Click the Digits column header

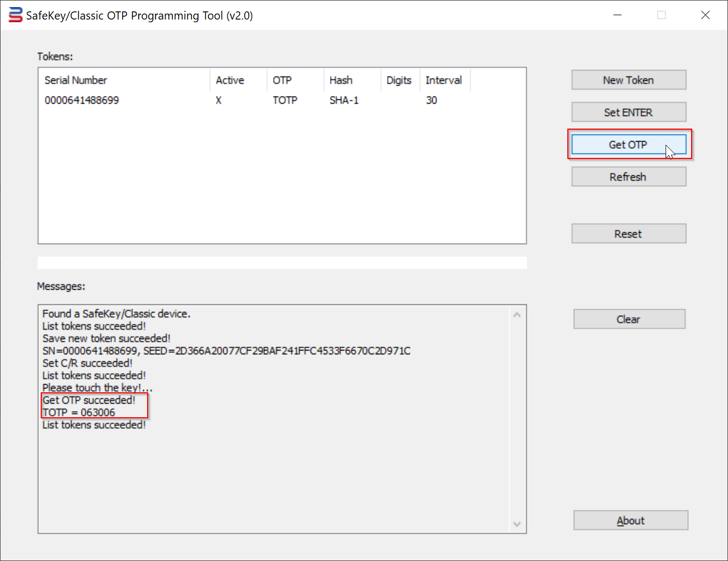pyautogui.click(x=399, y=80)
